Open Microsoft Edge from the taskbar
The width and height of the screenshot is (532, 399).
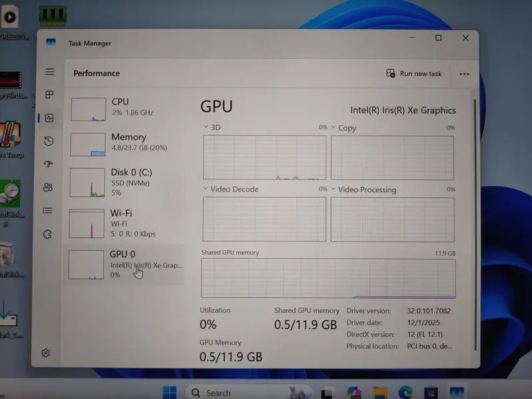(x=405, y=392)
